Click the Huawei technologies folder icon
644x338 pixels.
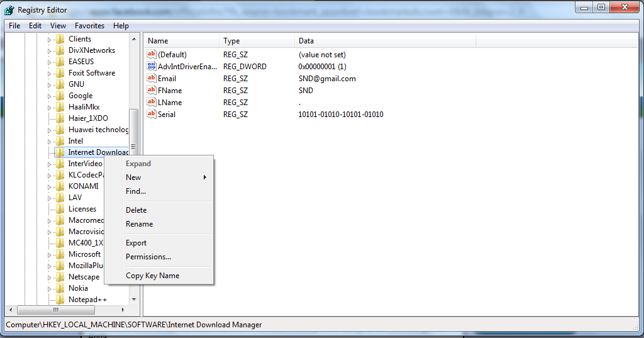[60, 130]
